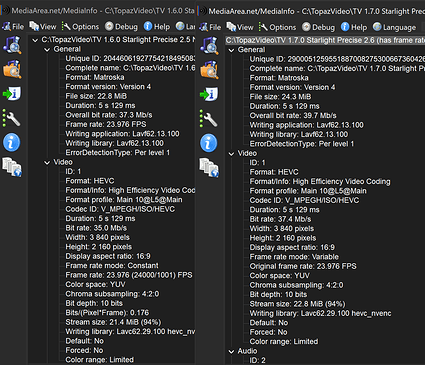Image resolution: width=425 pixels, height=365 pixels.
Task: Click the About info icon in the TV 1.6.0 window sidebar
Action: [12, 142]
